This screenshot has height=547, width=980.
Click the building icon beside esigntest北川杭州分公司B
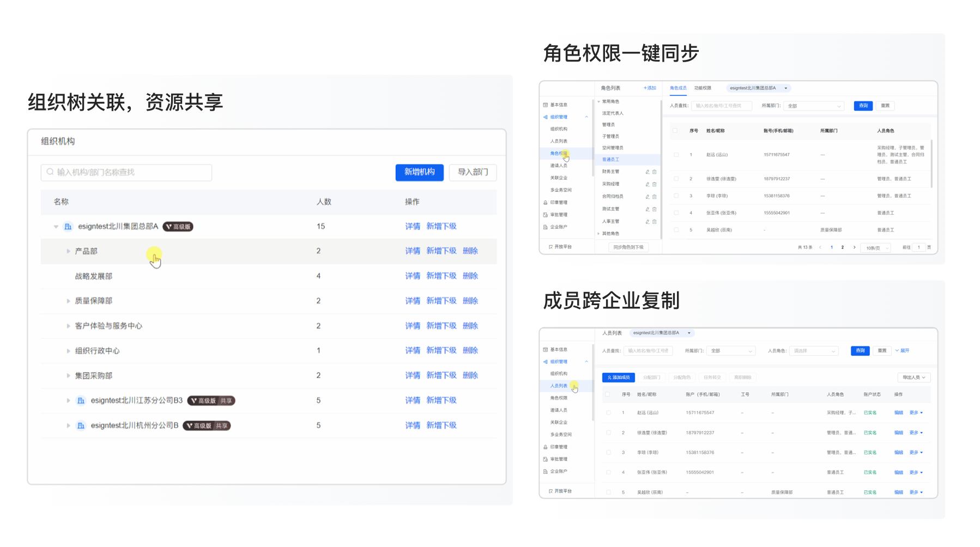click(81, 426)
